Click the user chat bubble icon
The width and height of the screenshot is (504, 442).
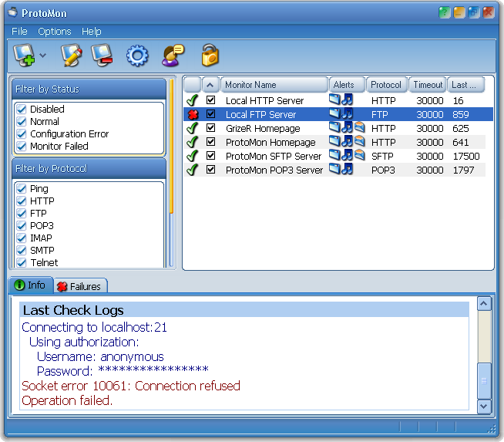click(173, 56)
